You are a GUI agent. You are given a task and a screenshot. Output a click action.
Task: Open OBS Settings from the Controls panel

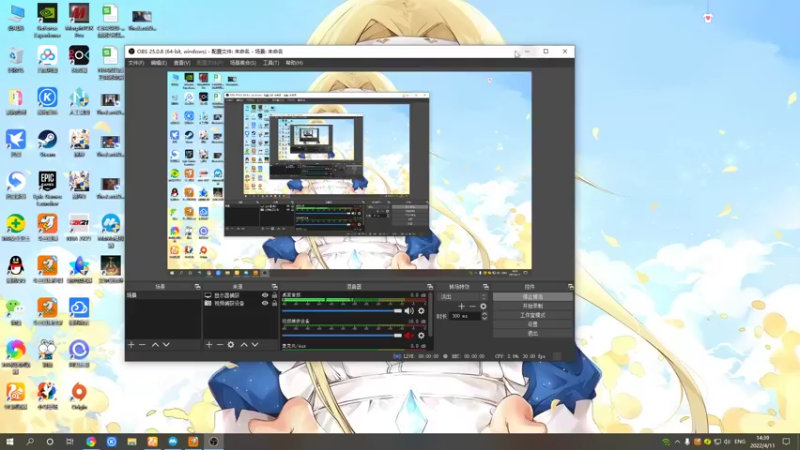coord(533,324)
